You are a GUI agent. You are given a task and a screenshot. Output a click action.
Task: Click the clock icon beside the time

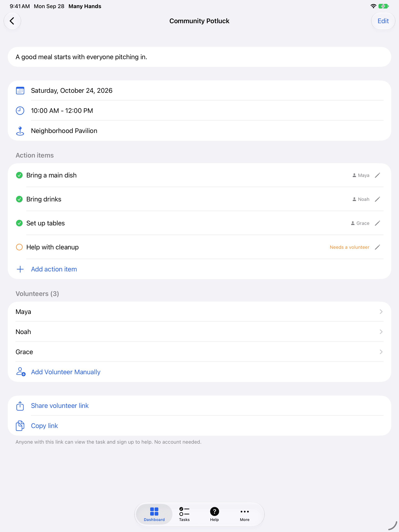pyautogui.click(x=20, y=111)
